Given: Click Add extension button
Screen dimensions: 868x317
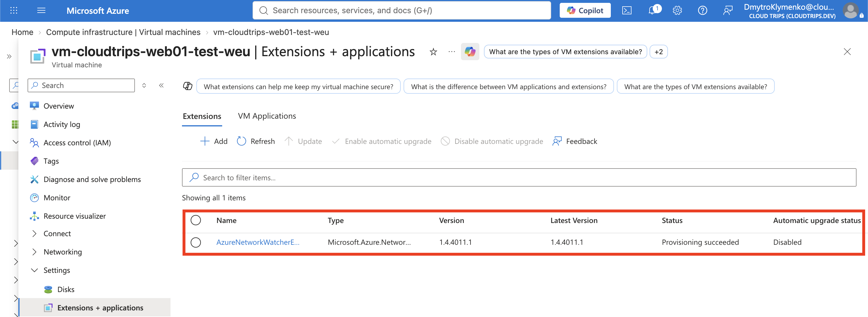Looking at the screenshot, I should pos(214,141).
